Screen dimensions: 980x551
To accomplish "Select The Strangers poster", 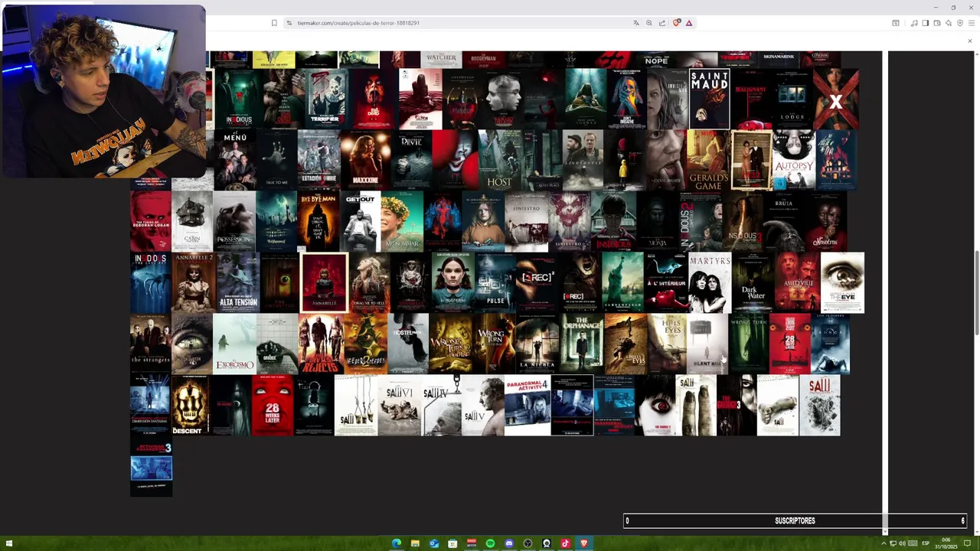I will click(x=151, y=344).
